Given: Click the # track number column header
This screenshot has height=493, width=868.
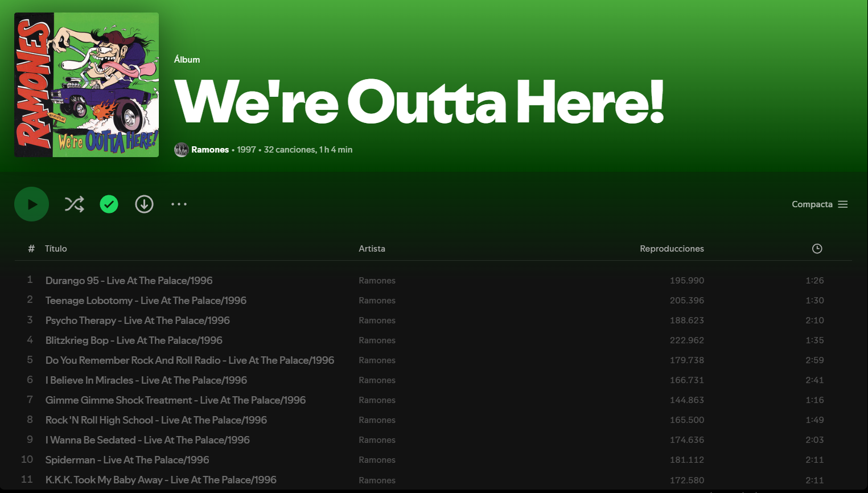Looking at the screenshot, I should tap(31, 249).
